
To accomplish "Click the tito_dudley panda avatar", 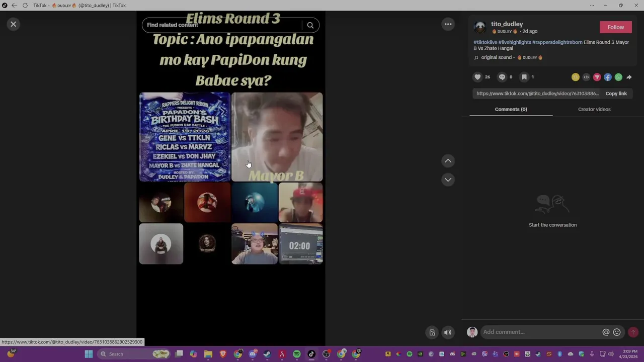I will [480, 27].
